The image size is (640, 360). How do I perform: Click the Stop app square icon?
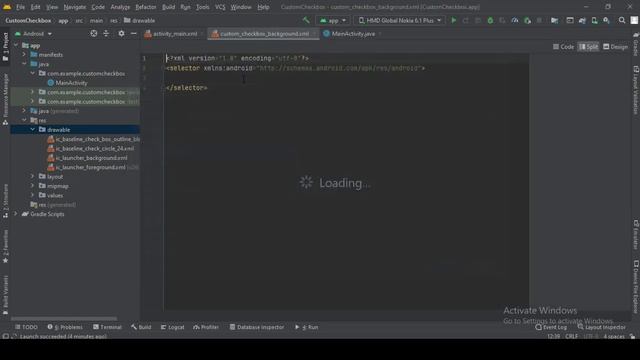(x=539, y=20)
